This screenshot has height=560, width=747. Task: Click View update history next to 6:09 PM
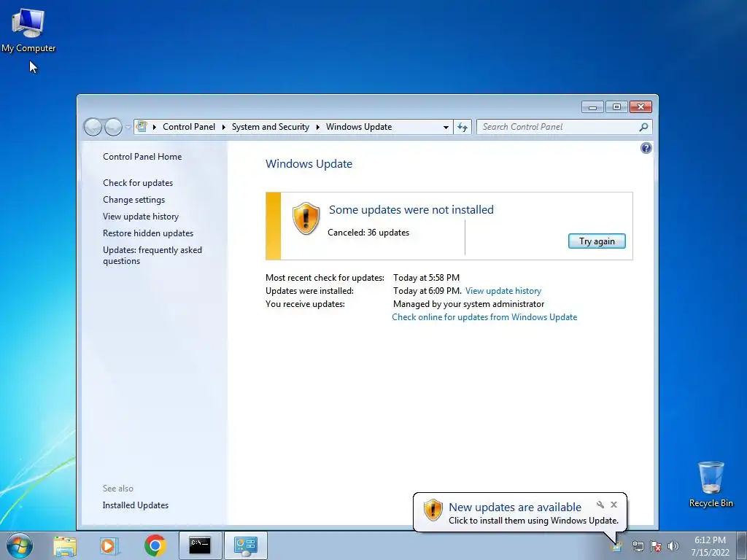pos(503,291)
